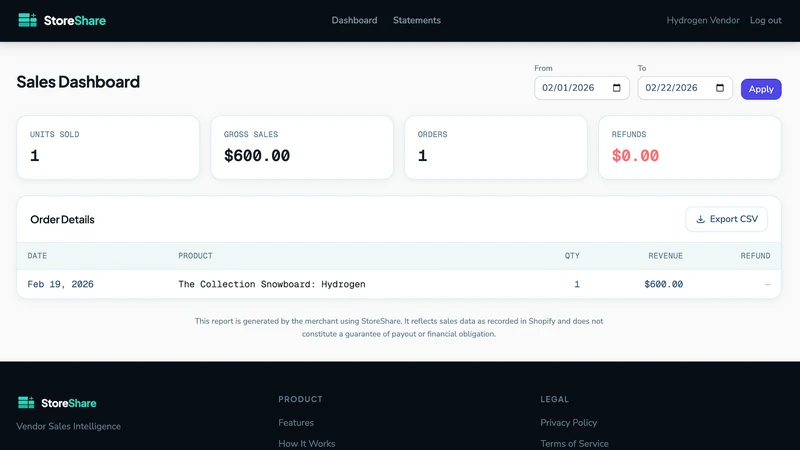Viewport: 800px width, 450px height.
Task: Click the StoreShare logo icon in header
Action: tap(28, 20)
